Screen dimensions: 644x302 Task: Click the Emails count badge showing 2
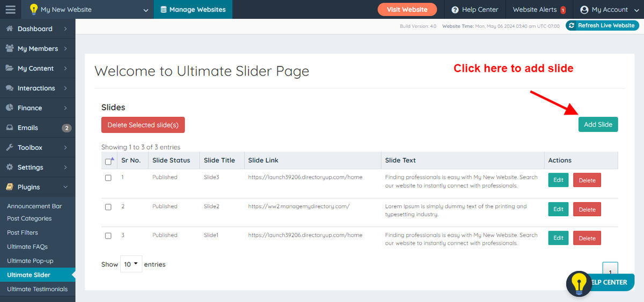67,128
